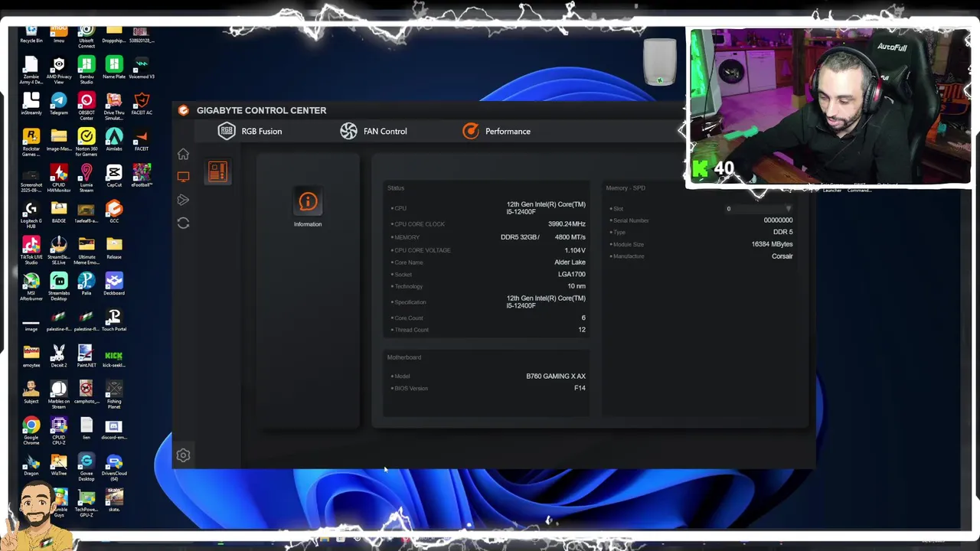Launch Deckboard desktop icon
980x551 pixels.
114,283
